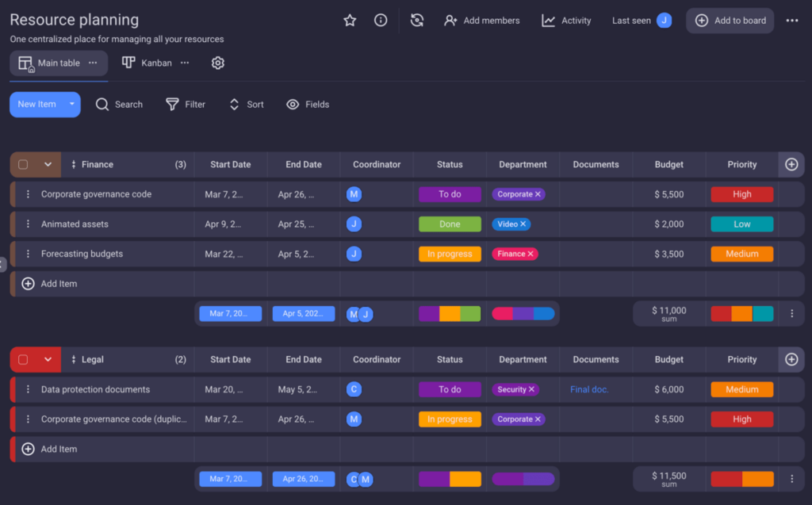Open the Filter tool

[x=185, y=104]
